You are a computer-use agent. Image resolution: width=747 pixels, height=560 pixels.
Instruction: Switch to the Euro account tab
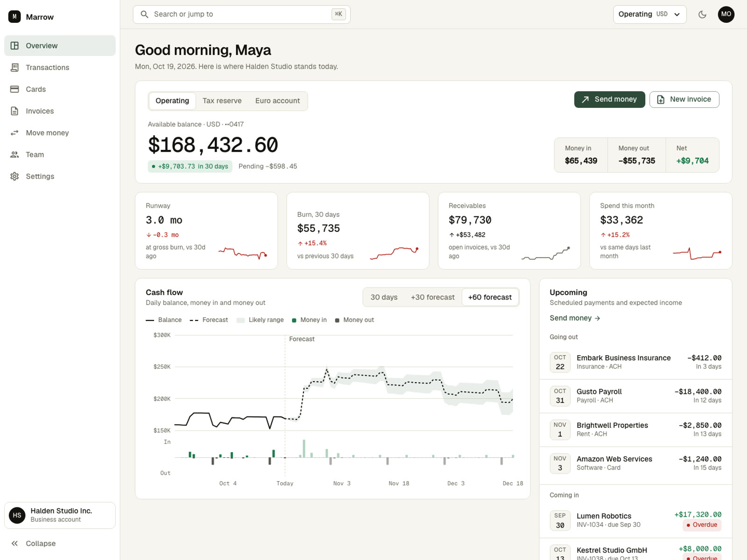click(x=277, y=101)
